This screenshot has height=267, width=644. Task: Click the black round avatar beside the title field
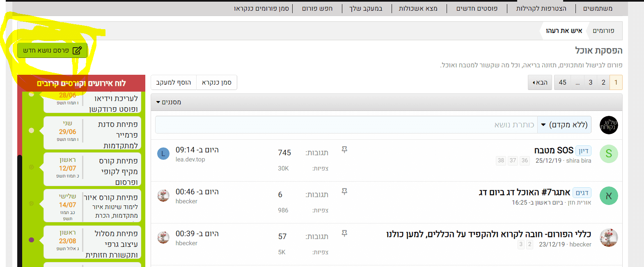pyautogui.click(x=609, y=125)
